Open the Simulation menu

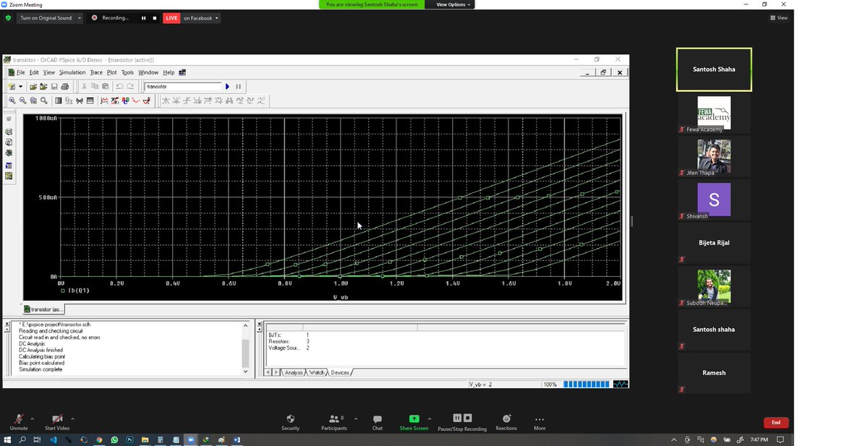(x=72, y=72)
